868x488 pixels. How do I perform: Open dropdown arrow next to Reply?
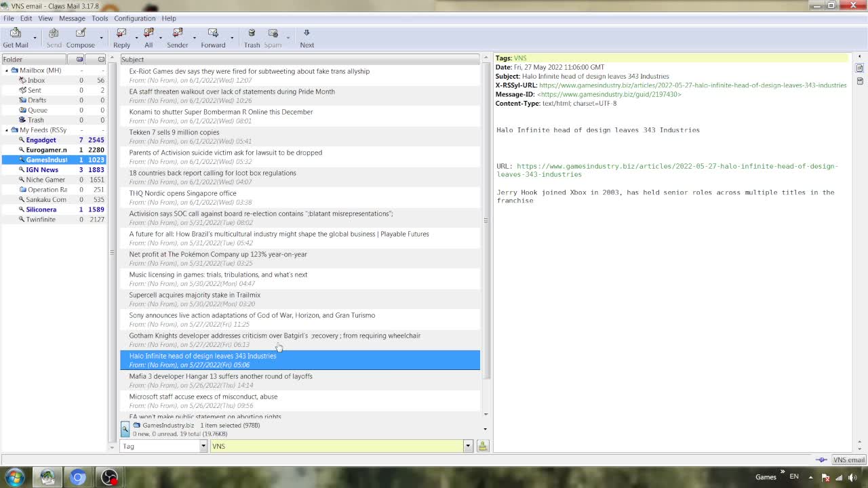[136, 38]
